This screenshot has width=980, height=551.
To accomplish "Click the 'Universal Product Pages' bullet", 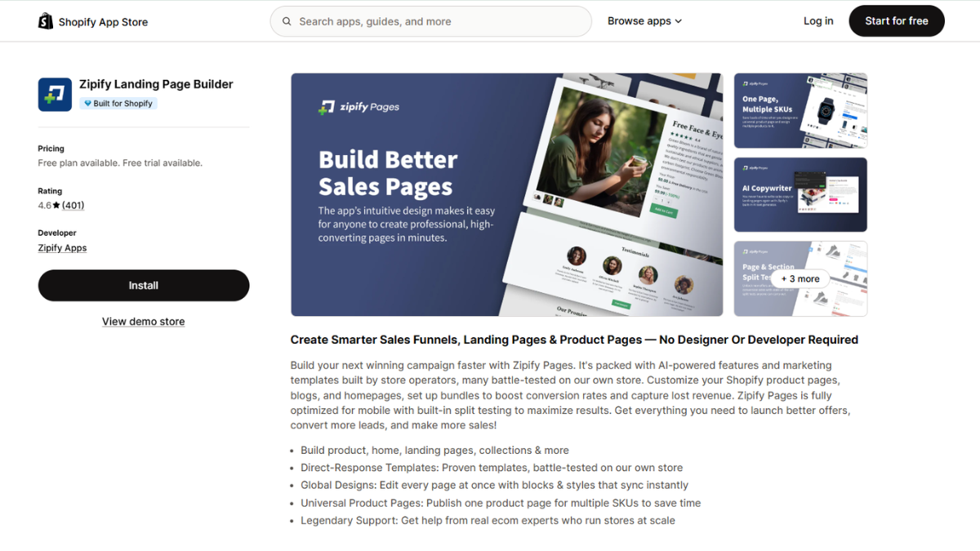I will click(x=501, y=503).
